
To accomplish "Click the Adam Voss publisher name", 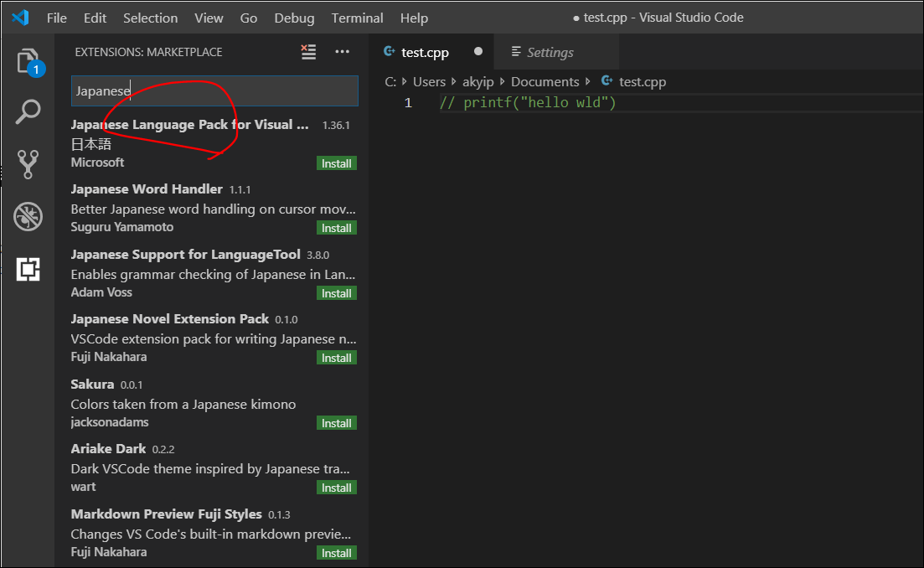I will tap(101, 292).
